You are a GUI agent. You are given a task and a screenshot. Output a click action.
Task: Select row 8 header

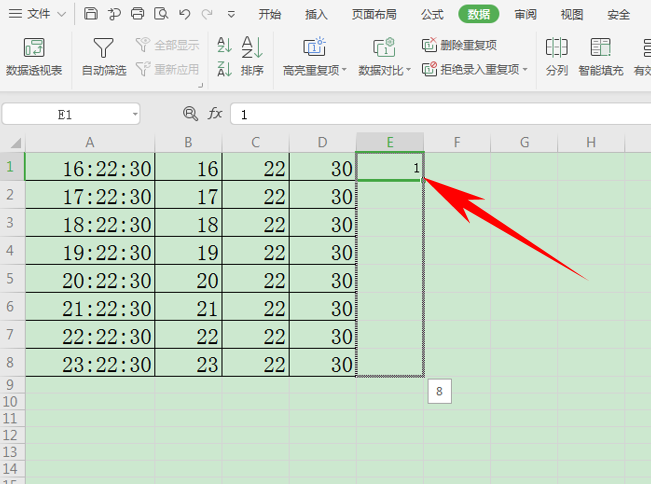pos(12,362)
